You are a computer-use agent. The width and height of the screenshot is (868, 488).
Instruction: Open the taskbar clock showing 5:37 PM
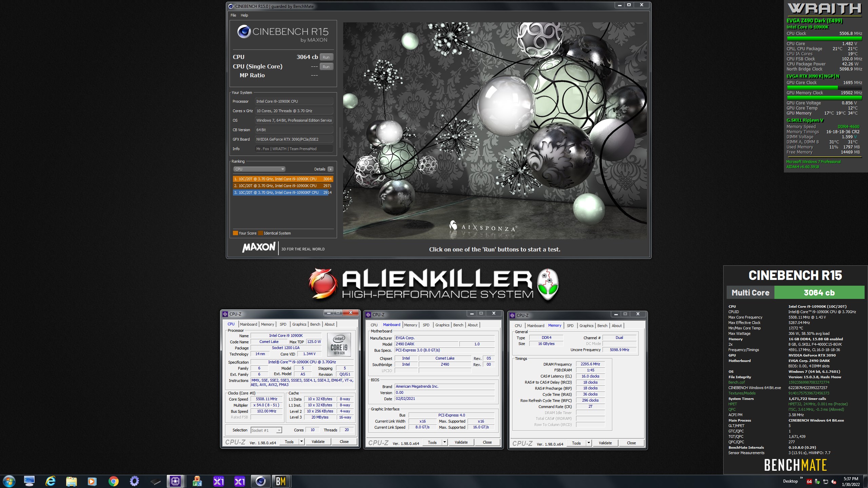pyautogui.click(x=850, y=482)
